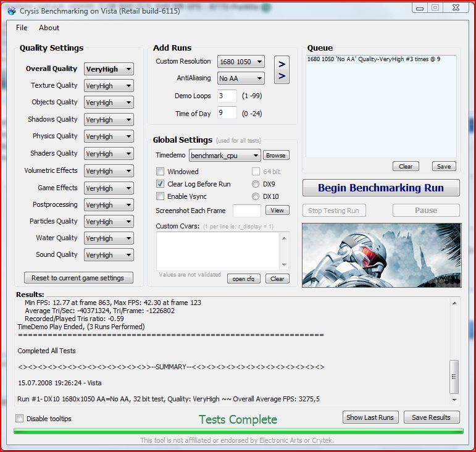Click Results scrollbar down arrow

tap(454, 400)
